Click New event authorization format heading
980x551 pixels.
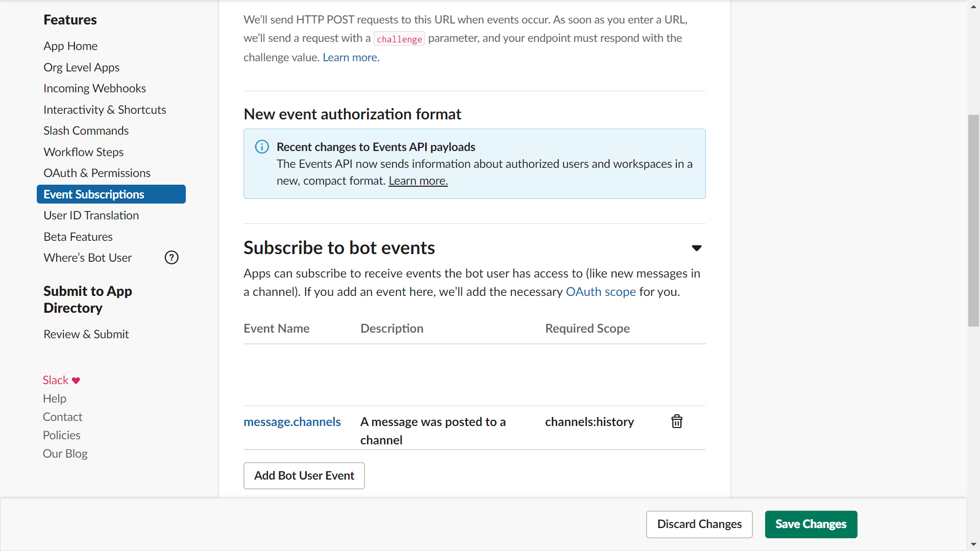[x=352, y=114]
